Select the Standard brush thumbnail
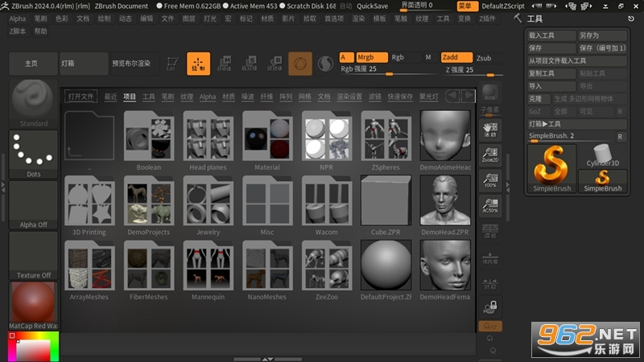 (33, 104)
